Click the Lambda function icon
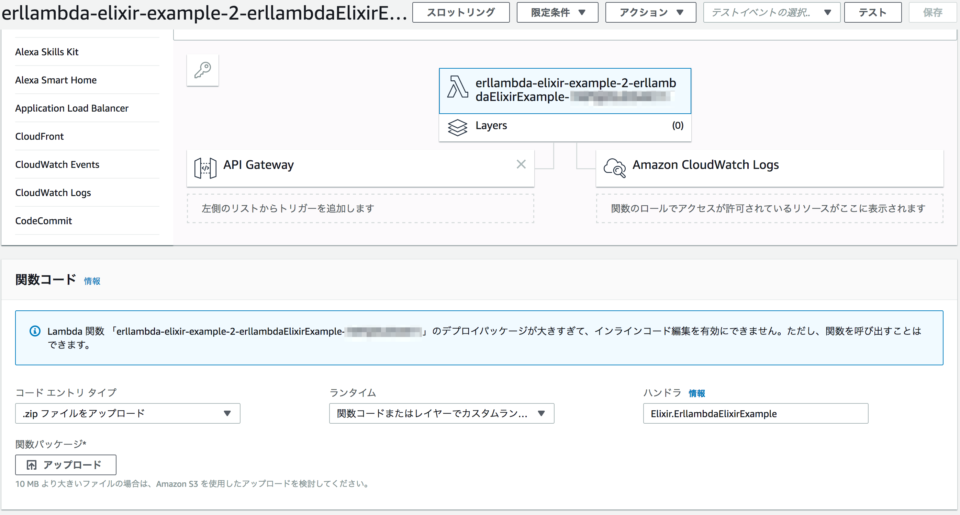The height and width of the screenshot is (515, 960). [458, 89]
